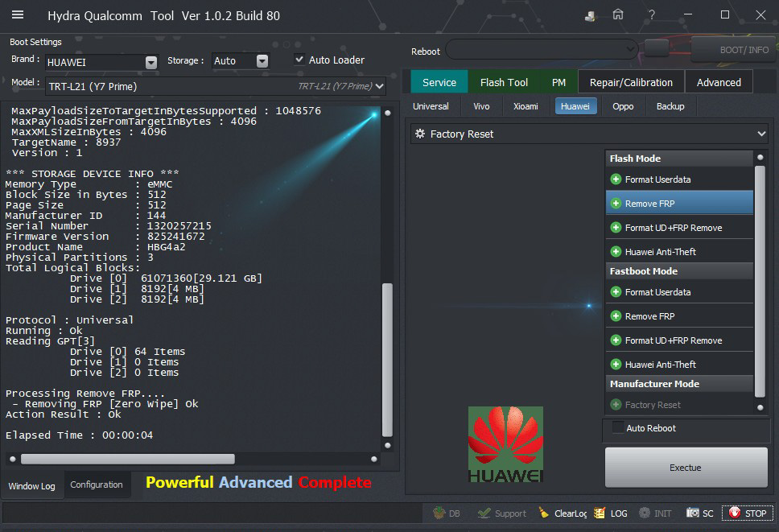
Task: Click plus icon for Fastboot Mode Remove FRP
Action: 616,316
